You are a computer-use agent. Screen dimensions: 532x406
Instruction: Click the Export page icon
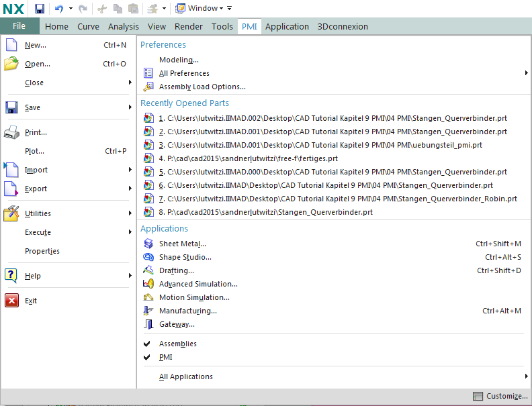[11, 189]
